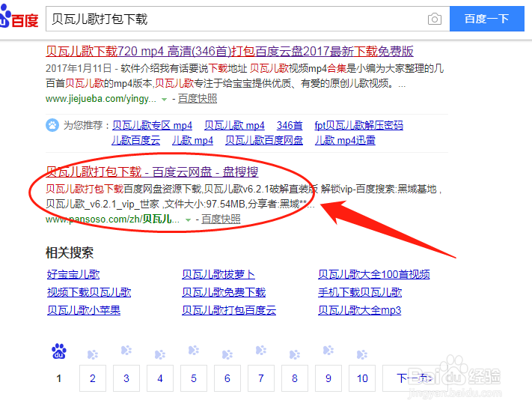The height and width of the screenshot is (412, 532).
Task: Open 百度快照 for jiejueba.com result
Action: (198, 98)
